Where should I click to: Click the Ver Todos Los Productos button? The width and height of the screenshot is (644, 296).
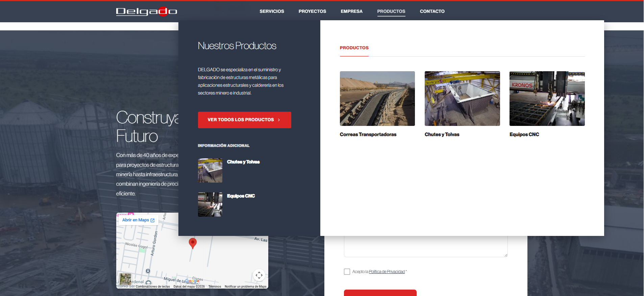click(244, 120)
